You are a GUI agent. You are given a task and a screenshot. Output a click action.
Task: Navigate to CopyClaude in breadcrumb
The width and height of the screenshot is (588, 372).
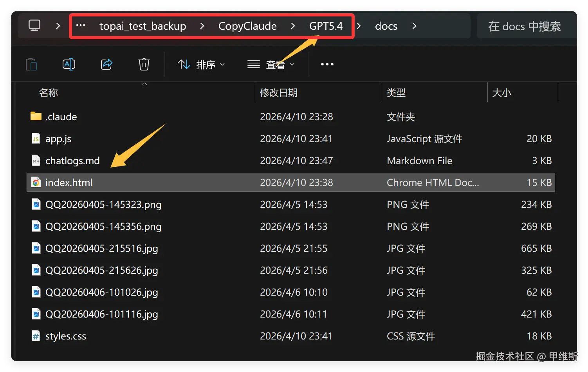point(247,26)
